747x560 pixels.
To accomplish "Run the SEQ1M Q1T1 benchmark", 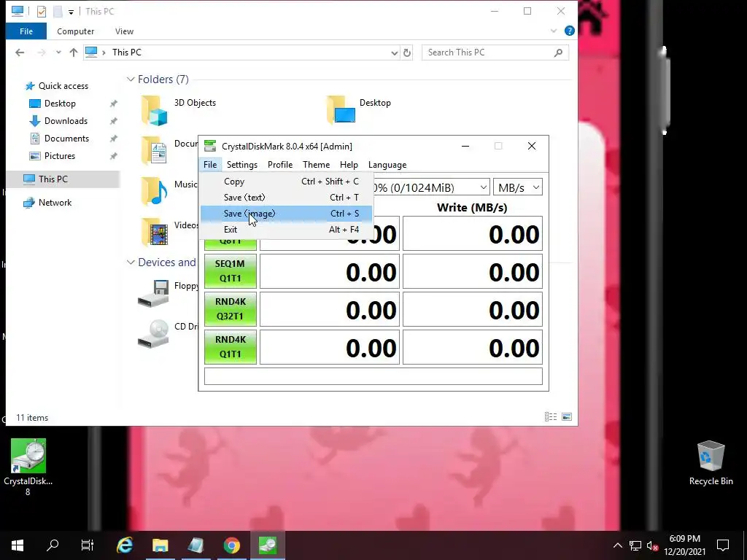I will (230, 271).
